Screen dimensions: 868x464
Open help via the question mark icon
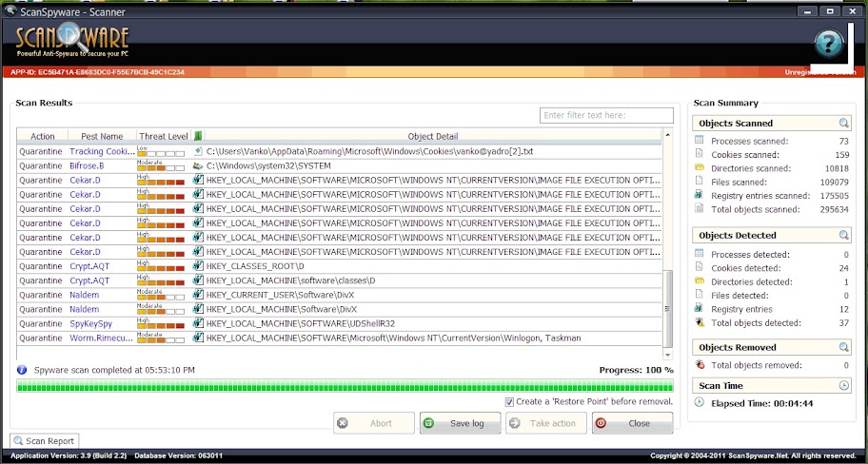click(829, 45)
